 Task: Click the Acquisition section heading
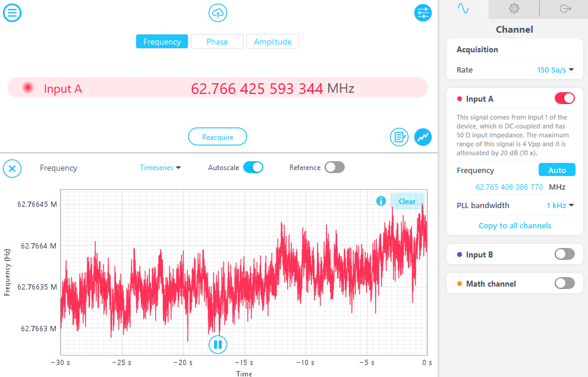[x=477, y=49]
